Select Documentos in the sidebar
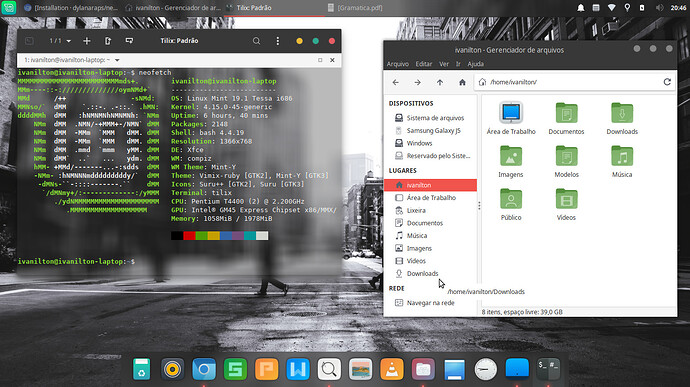Image resolution: width=690 pixels, height=387 pixels. (x=430, y=223)
